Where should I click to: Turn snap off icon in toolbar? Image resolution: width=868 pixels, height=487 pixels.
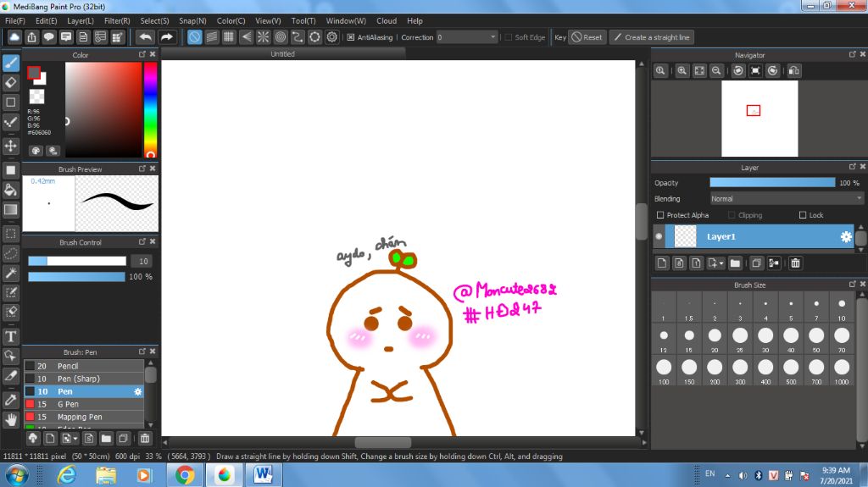[x=194, y=37]
